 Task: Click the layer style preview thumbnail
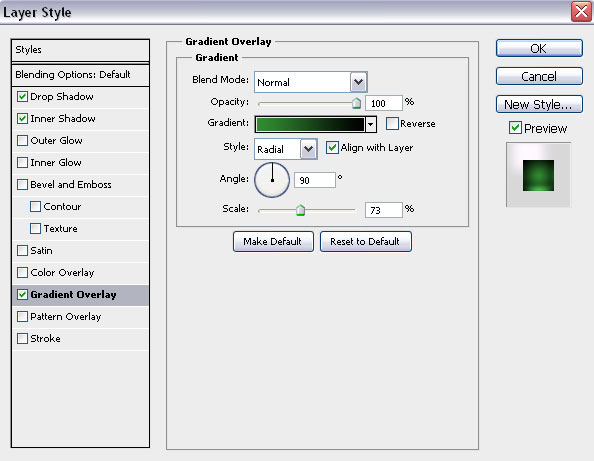click(538, 175)
